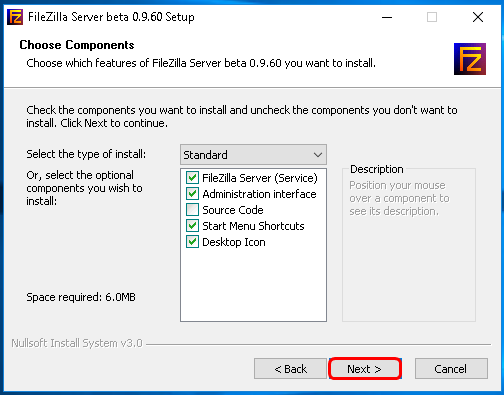Select the 'Desktop Icon' component label
Screen dimensions: 504x395
click(234, 242)
